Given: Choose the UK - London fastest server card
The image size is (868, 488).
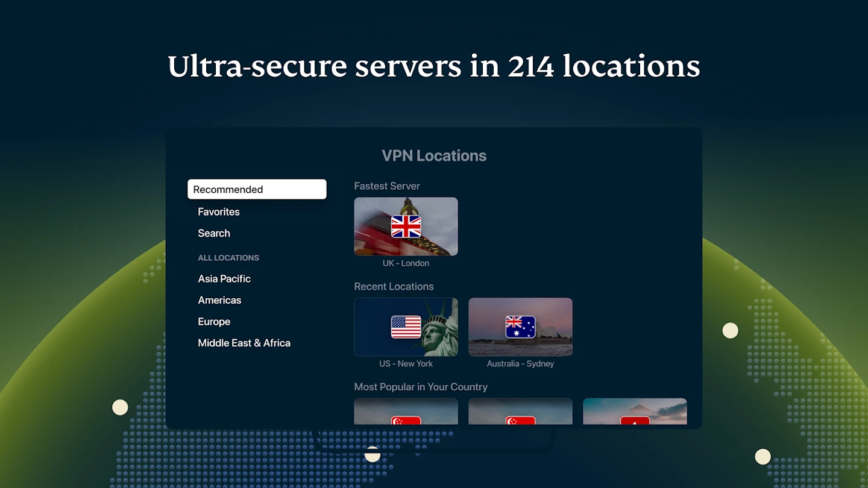Looking at the screenshot, I should [x=406, y=227].
